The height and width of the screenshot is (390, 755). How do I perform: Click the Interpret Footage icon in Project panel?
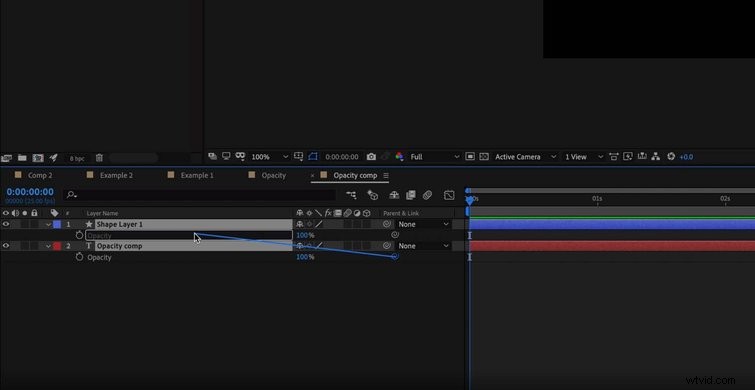6,158
